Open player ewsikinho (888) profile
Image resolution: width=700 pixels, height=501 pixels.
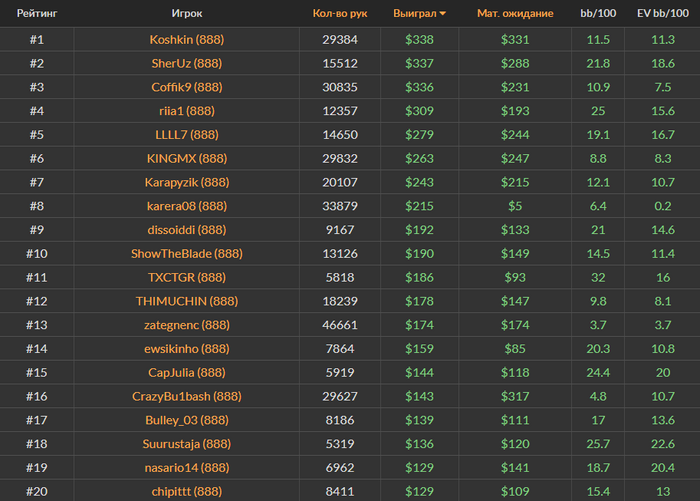coord(187,349)
